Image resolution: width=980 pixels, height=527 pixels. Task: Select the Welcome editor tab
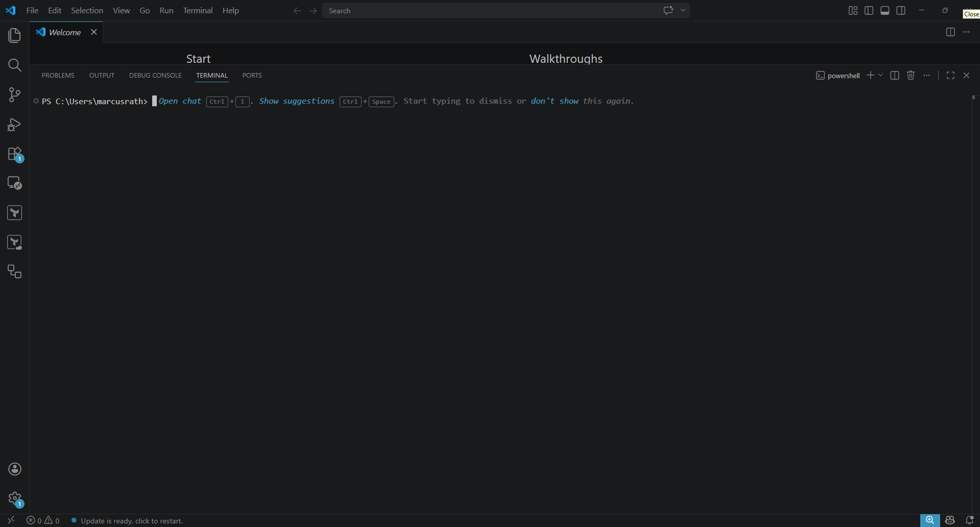tap(65, 32)
